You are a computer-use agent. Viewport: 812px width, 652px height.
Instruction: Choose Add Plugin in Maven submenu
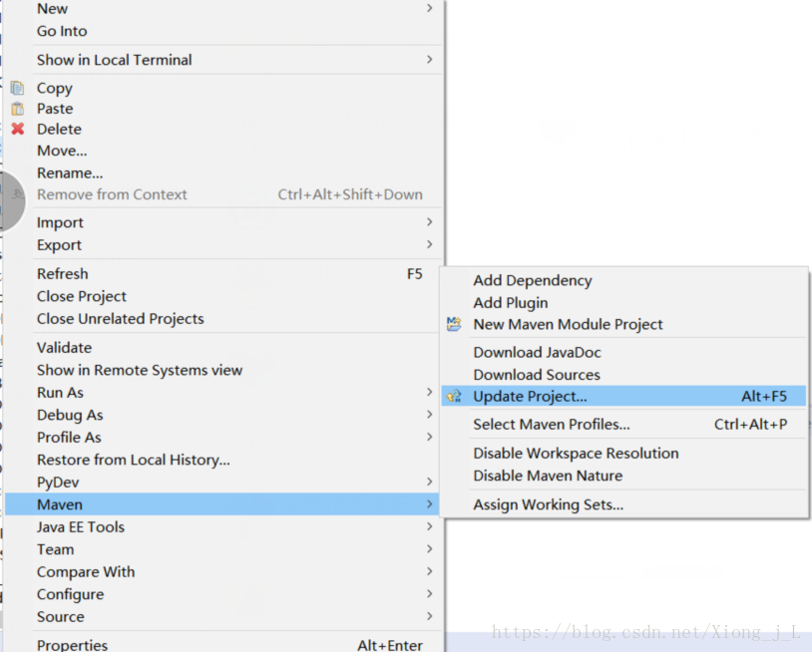[x=624, y=302]
